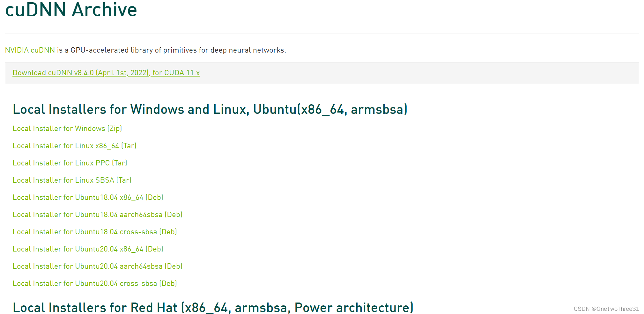The image size is (644, 314).
Task: Click the Local Installers for Windows and Linux heading
Action: click(x=210, y=109)
